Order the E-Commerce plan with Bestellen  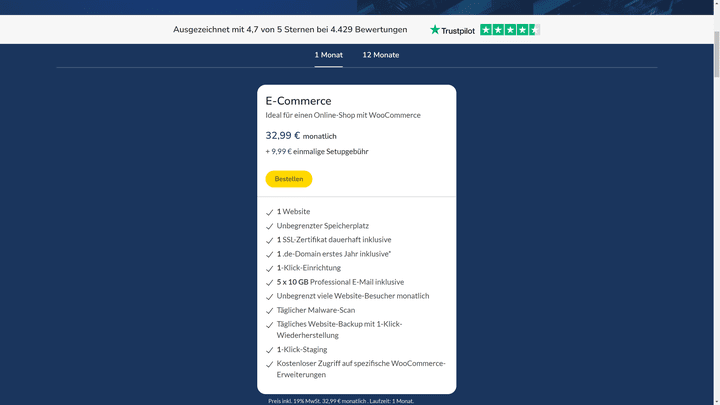[289, 179]
